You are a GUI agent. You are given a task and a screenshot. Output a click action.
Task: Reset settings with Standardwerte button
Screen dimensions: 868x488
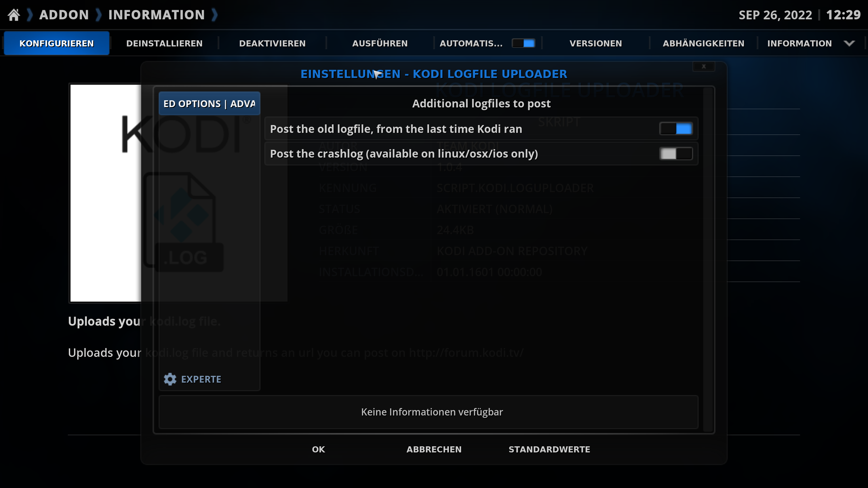coord(549,449)
